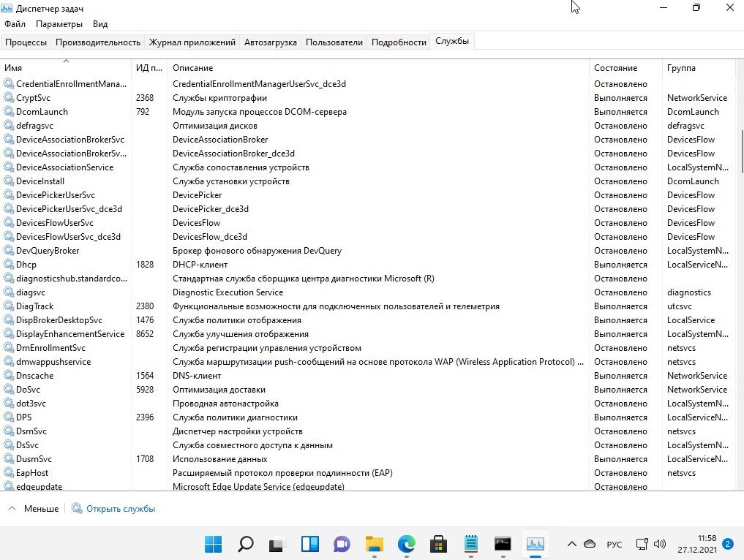Collapse the view with the Меньше button
The width and height of the screenshot is (744, 560).
(34, 509)
